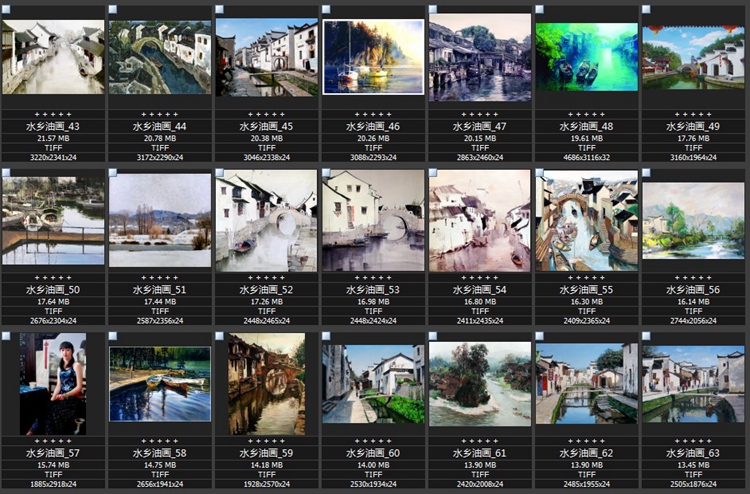Tick the checkbox for 水乡油画_56
This screenshot has height=494, width=750.
(x=646, y=173)
